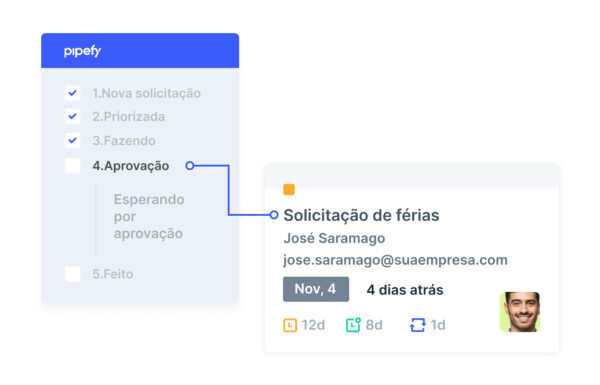The width and height of the screenshot is (600, 385).
Task: Select the 5.Feito phase label
Action: (x=113, y=274)
